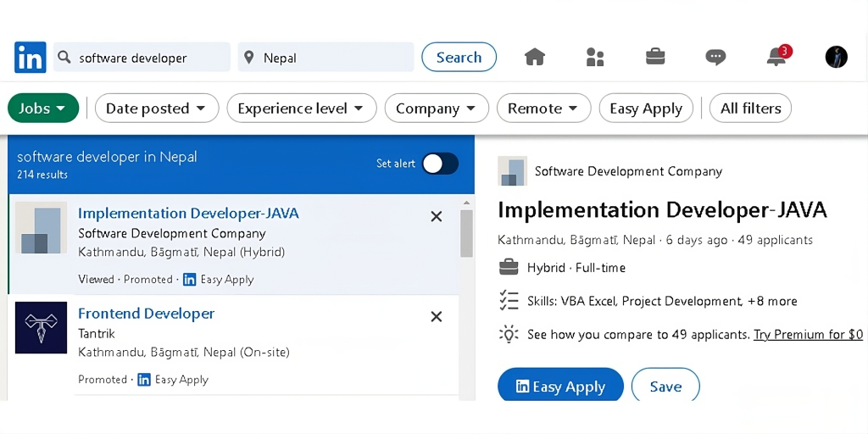Click the lightbulb insights icon

(x=509, y=334)
